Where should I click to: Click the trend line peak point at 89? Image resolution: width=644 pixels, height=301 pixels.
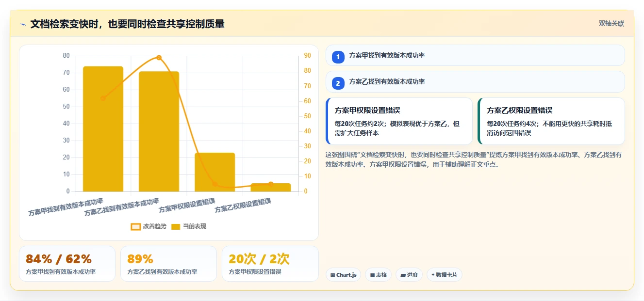point(159,58)
